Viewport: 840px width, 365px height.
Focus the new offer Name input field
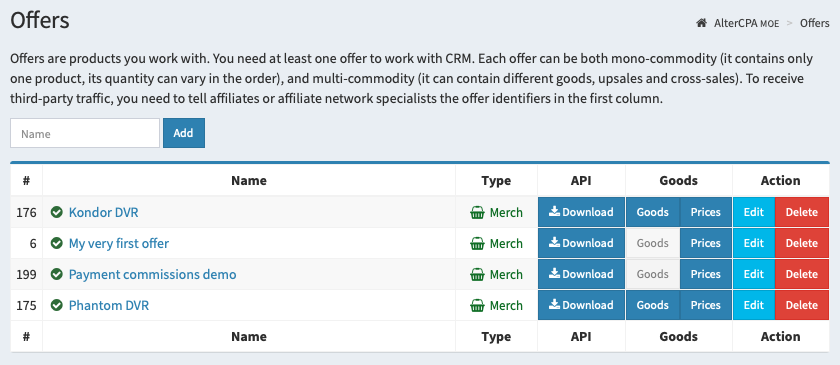[85, 133]
